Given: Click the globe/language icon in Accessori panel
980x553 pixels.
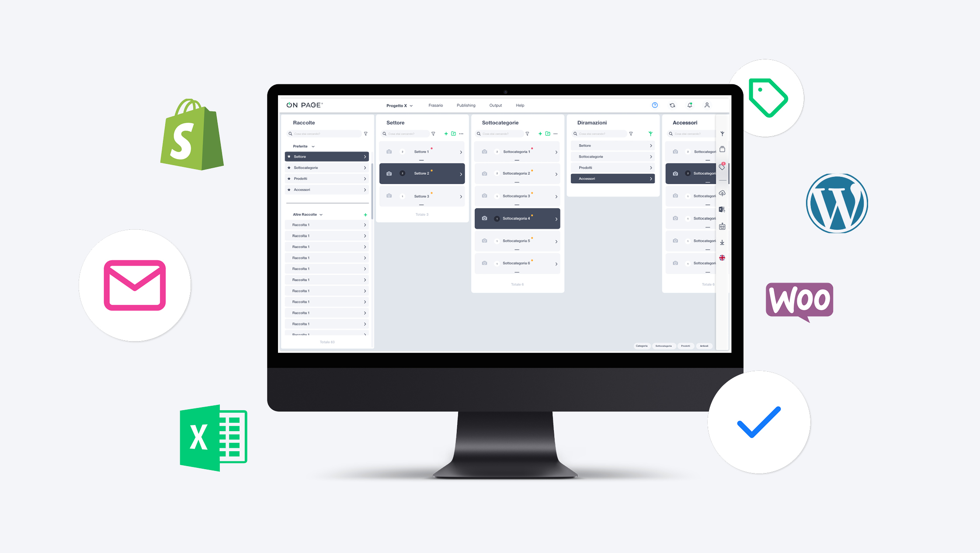Looking at the screenshot, I should 722,257.
